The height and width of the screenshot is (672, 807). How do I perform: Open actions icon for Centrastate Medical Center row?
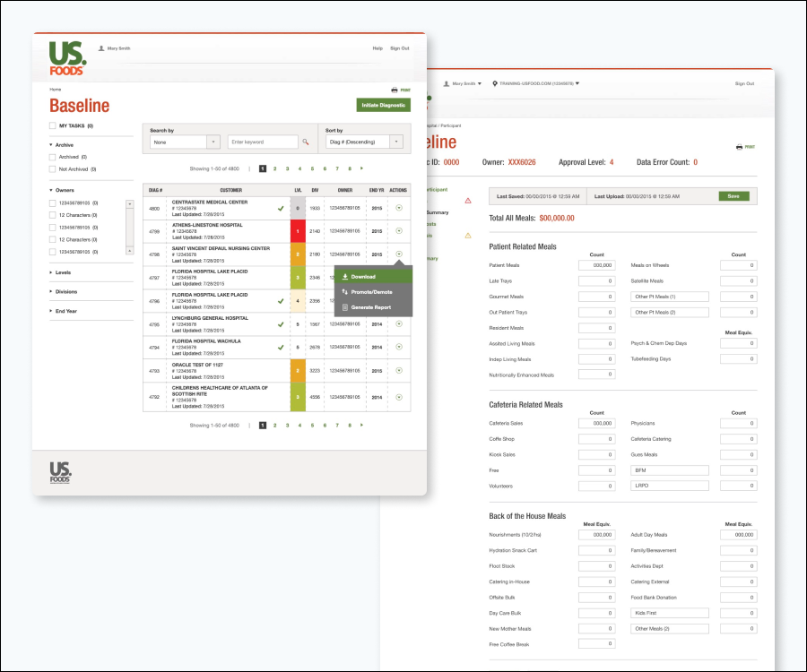pyautogui.click(x=399, y=208)
